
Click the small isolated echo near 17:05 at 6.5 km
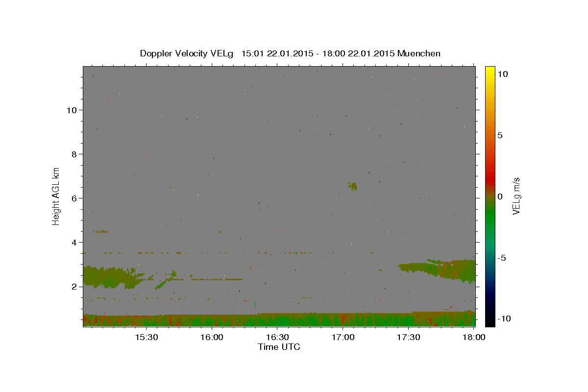tap(352, 186)
